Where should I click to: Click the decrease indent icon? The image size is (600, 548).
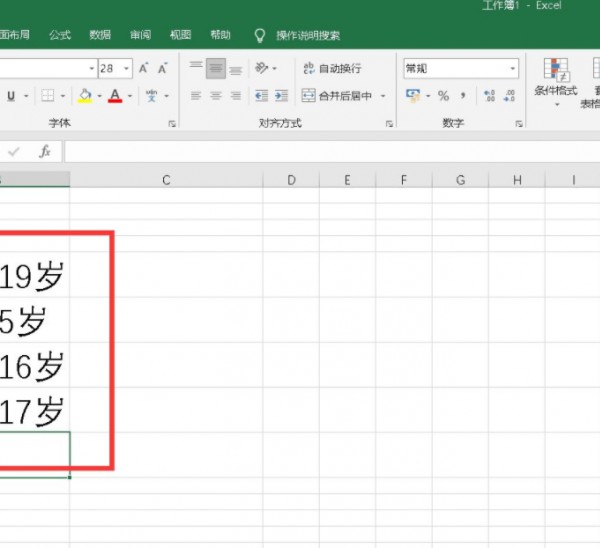pos(261,96)
